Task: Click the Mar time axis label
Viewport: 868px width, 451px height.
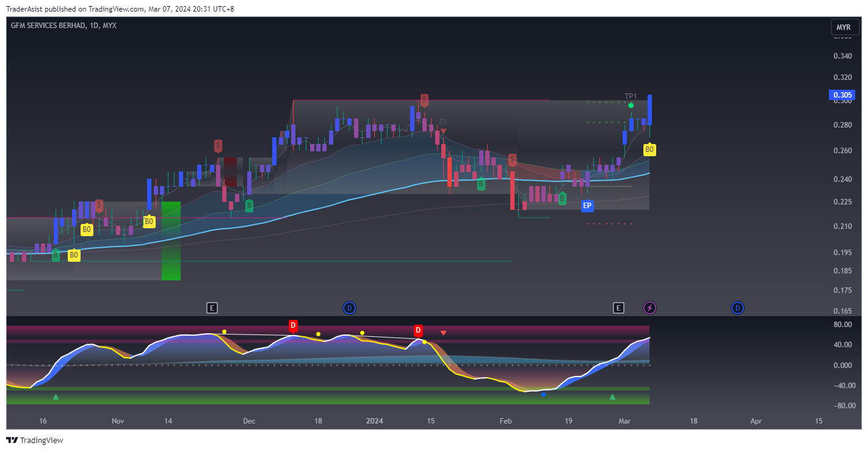Action: coord(624,421)
